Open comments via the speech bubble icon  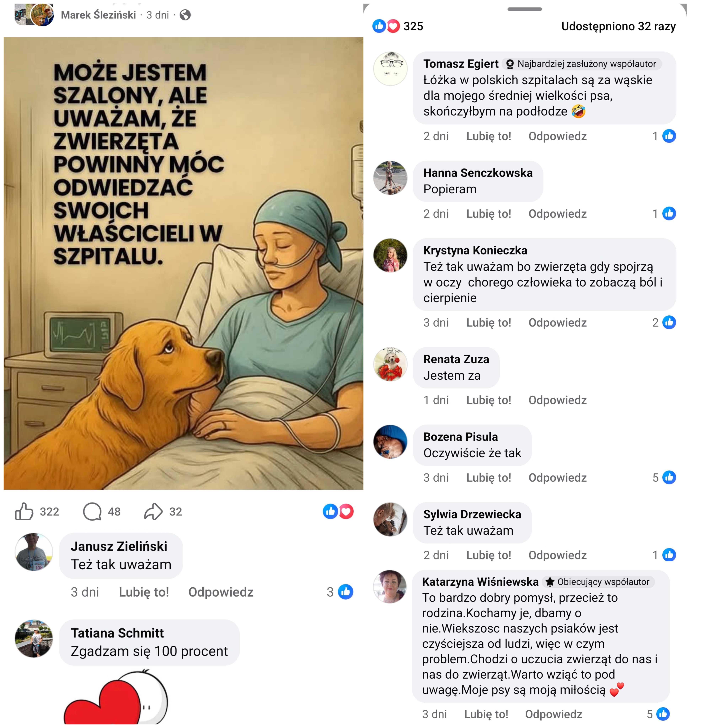(x=92, y=511)
